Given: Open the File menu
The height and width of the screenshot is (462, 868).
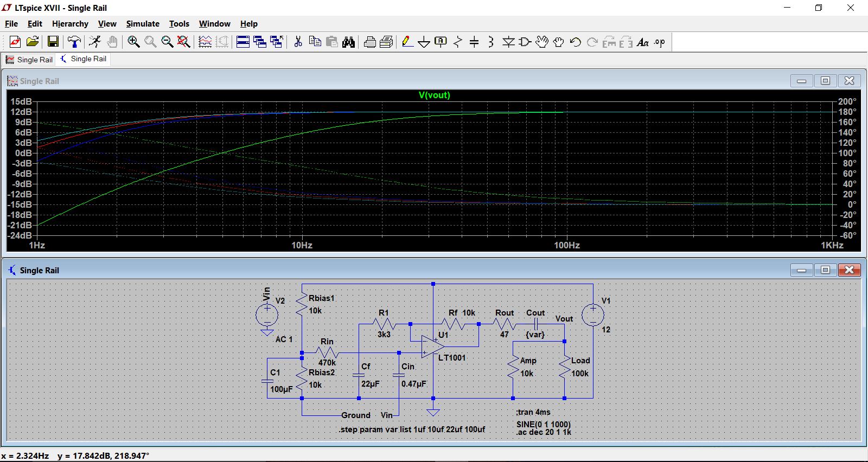Looking at the screenshot, I should (x=11, y=24).
